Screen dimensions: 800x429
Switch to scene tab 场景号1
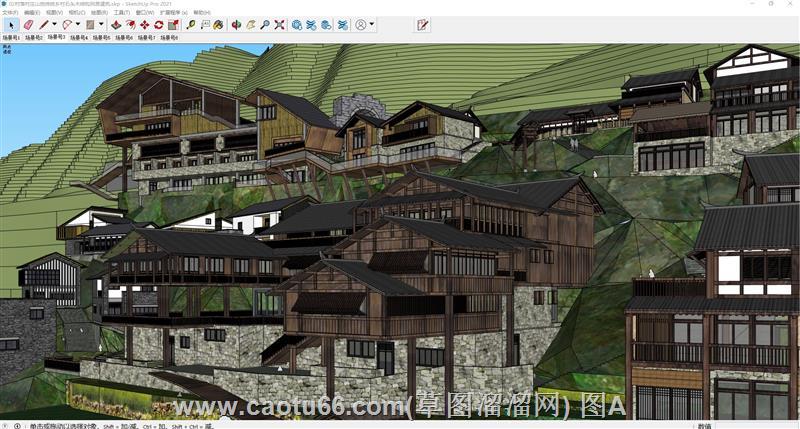(x=11, y=38)
